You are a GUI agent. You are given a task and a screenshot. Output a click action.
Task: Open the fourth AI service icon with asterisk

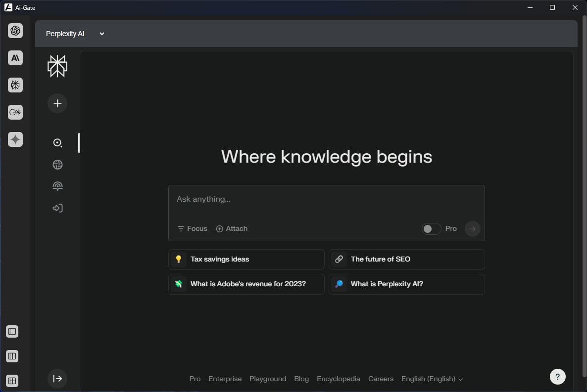[x=15, y=112]
